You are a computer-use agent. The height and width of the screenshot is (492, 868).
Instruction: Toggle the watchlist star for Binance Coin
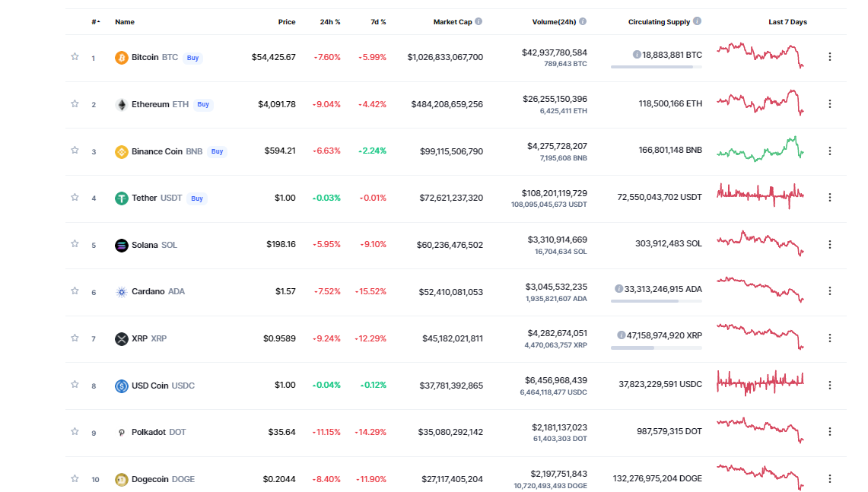75,150
